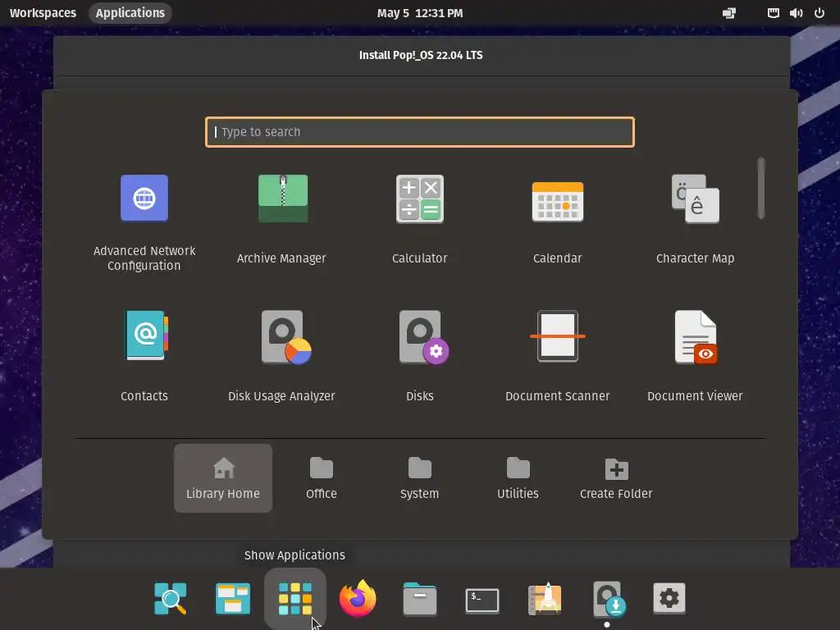Switch to the System folder
The height and width of the screenshot is (630, 840).
click(x=419, y=478)
